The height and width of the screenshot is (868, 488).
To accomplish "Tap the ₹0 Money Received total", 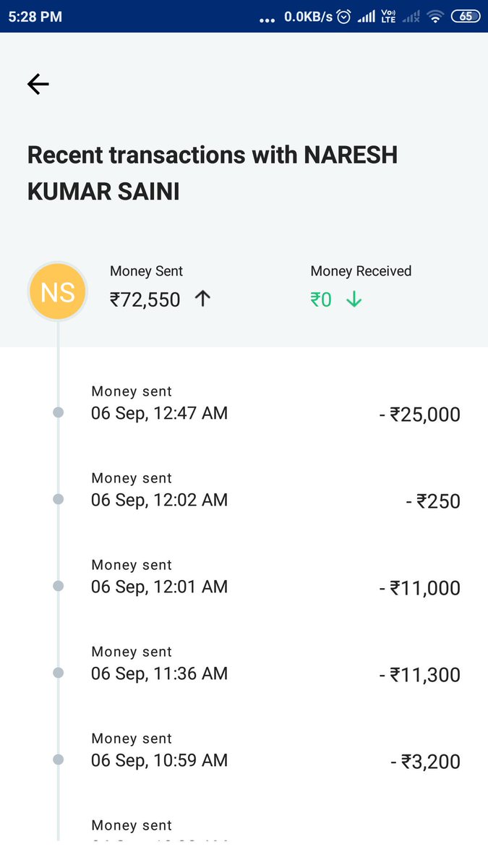I will coord(321,299).
